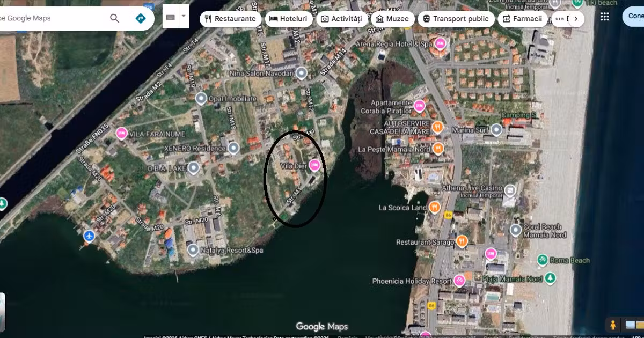Click the Camping S. label

click(x=519, y=115)
